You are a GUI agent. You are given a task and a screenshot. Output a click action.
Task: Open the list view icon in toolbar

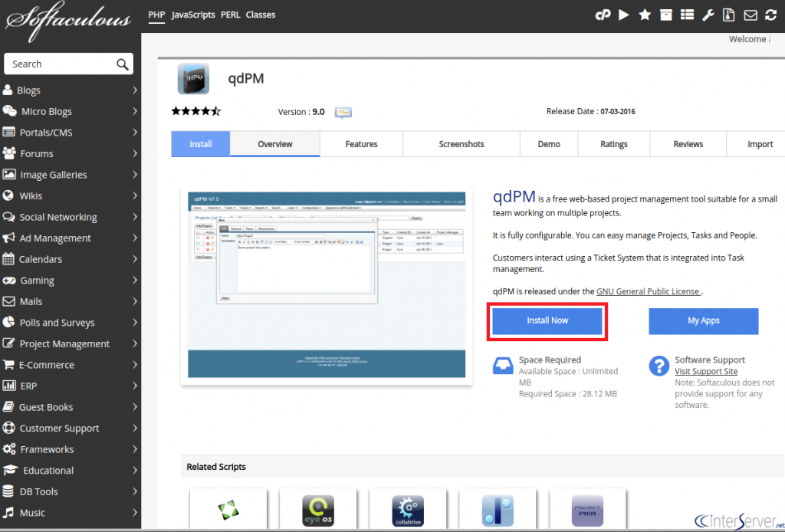point(687,15)
